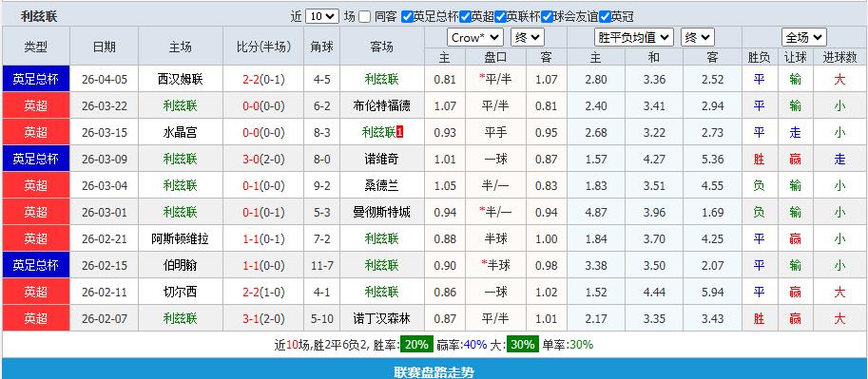Click away odds 5.94 in 切尔西 row
868x379 pixels.
(712, 292)
